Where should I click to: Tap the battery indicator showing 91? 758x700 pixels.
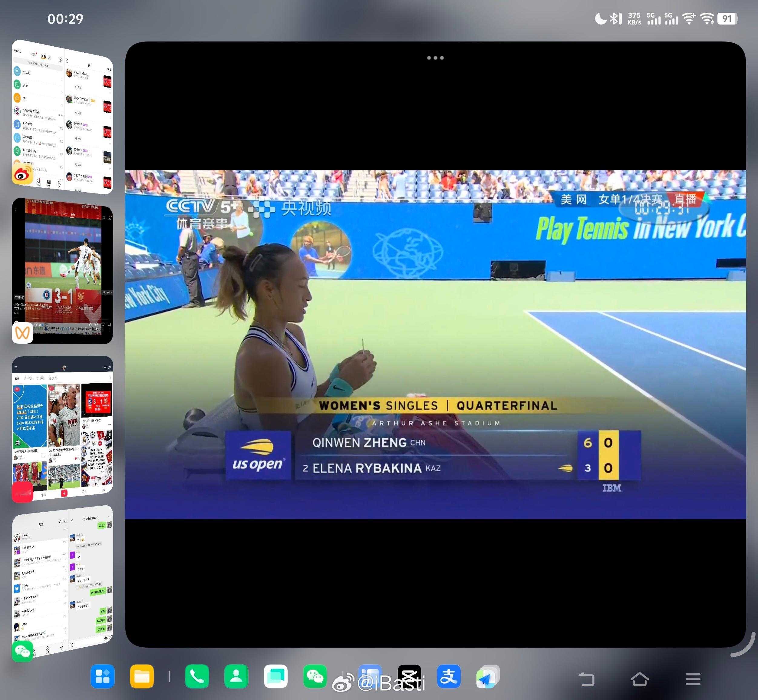727,18
